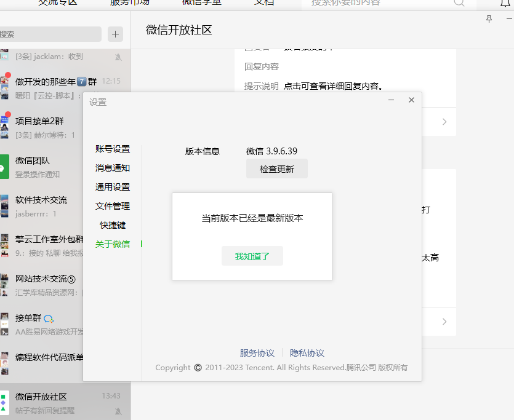Click the mute bell icon on the jacklam chat
514x420 pixels.
click(118, 57)
